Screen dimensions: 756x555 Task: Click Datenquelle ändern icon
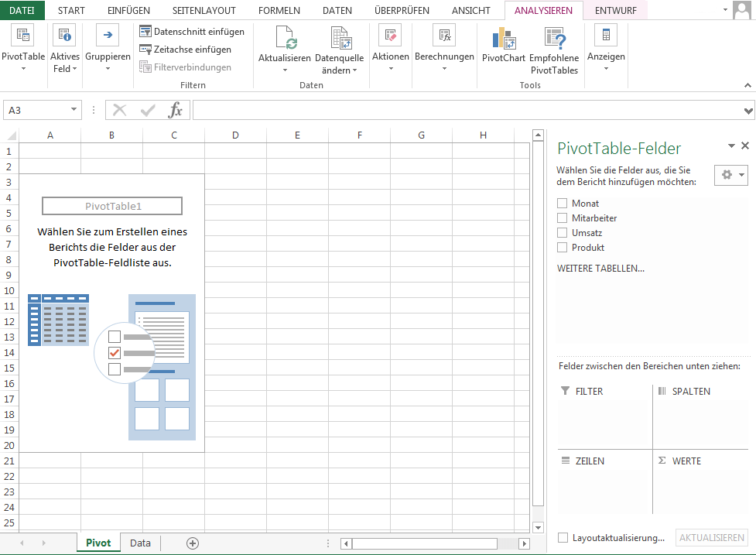point(340,38)
